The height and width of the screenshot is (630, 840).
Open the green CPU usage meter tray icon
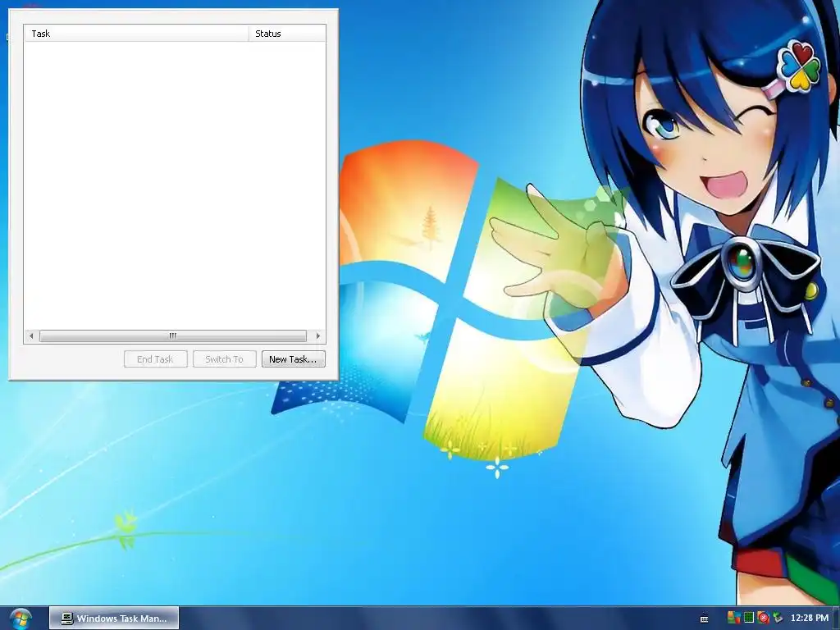(x=748, y=618)
